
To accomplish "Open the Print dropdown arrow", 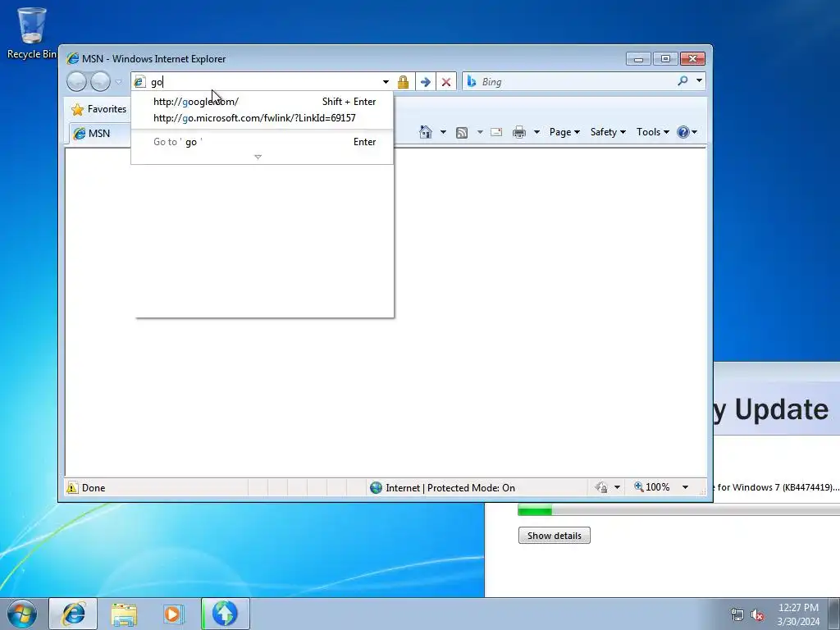I will click(x=536, y=132).
